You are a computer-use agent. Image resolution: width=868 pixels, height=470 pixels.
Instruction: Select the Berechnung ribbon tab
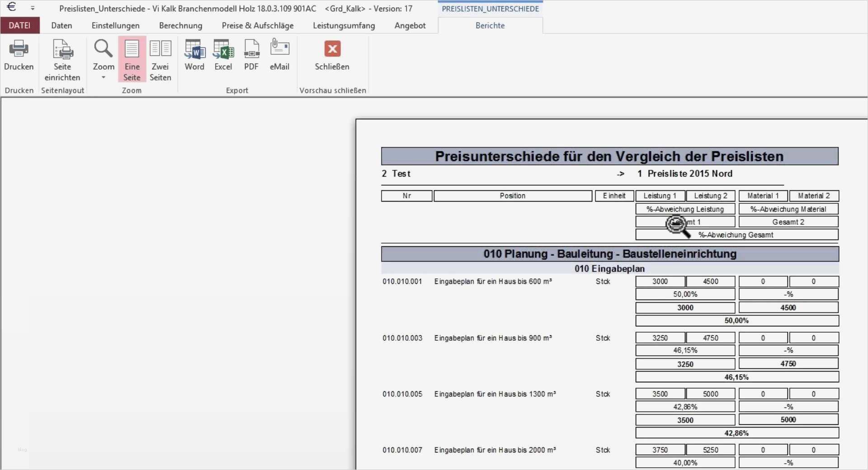coord(180,25)
